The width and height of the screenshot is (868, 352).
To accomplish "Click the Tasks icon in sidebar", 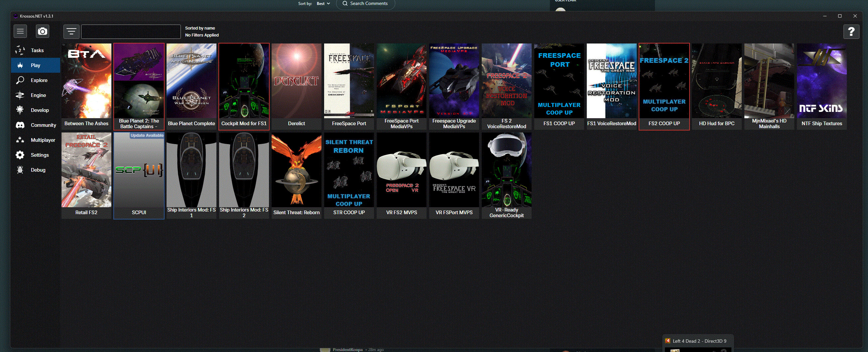I will 20,50.
